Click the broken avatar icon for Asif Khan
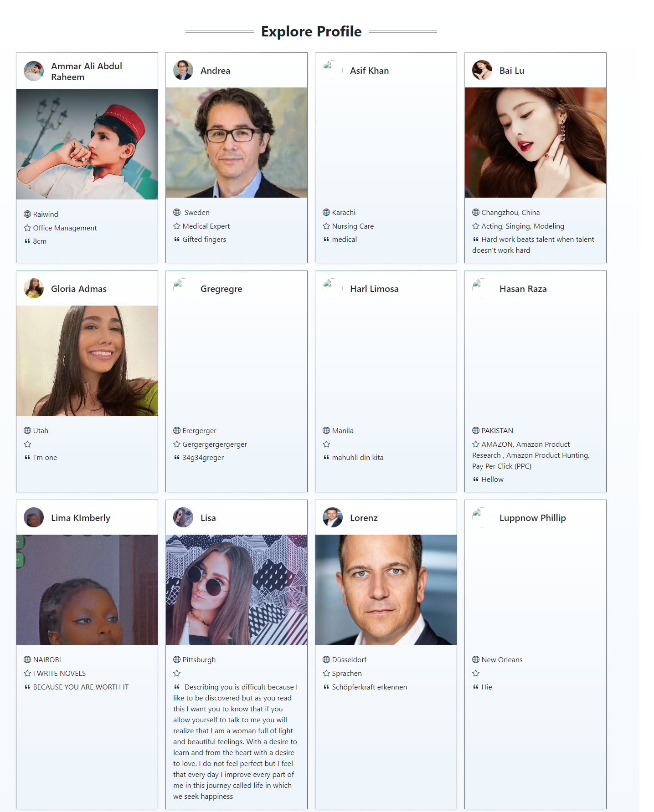Viewport: 654px width, 812px height. click(x=333, y=70)
